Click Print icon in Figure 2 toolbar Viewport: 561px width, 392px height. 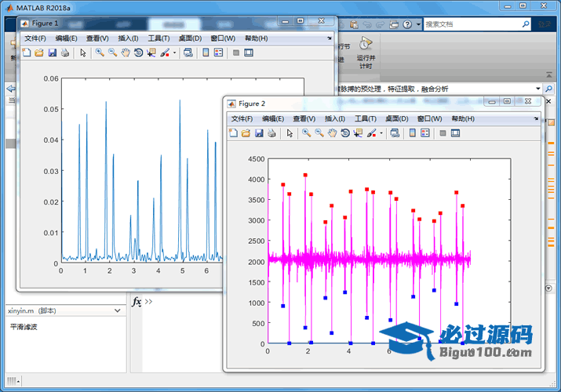[271, 133]
